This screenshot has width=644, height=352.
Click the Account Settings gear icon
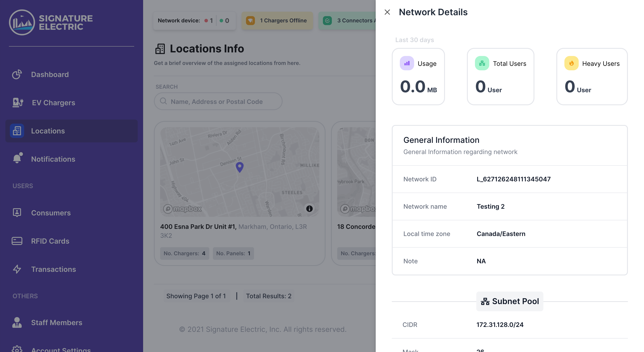click(x=17, y=349)
